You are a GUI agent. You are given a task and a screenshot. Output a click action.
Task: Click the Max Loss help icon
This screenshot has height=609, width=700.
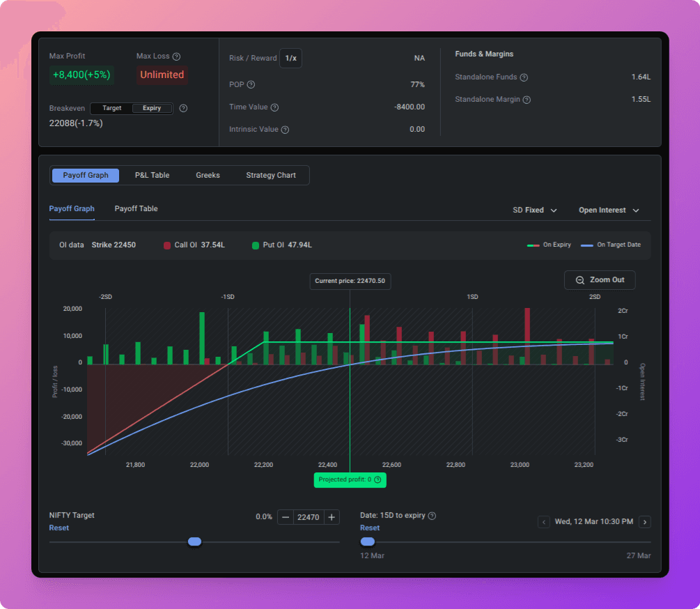(x=176, y=56)
